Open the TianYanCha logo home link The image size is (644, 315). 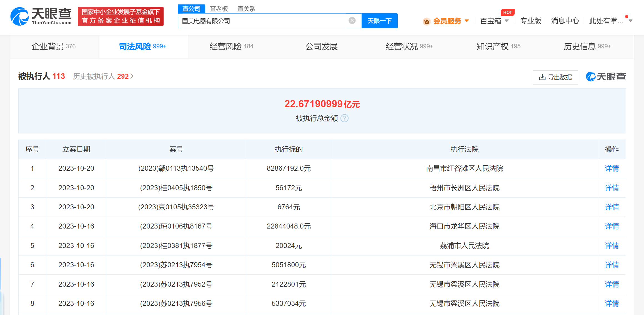pos(41,16)
